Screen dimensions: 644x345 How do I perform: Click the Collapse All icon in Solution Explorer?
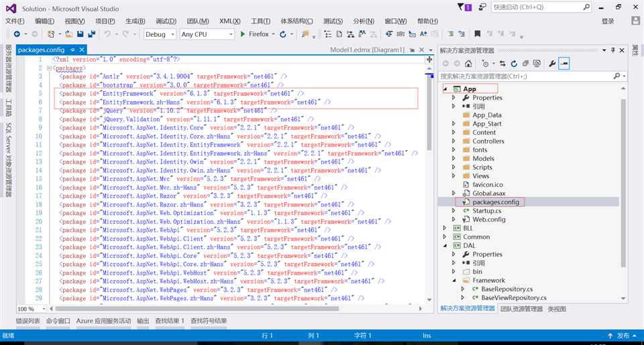tap(525, 64)
